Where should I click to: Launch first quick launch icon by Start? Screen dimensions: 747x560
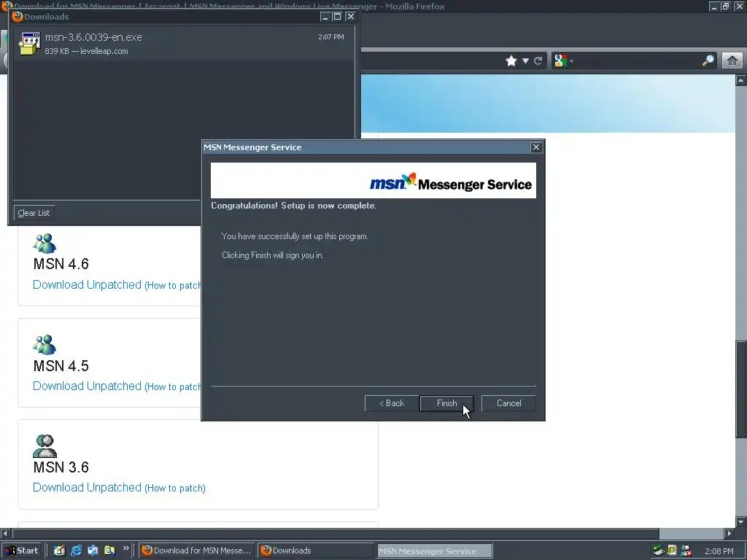59,551
